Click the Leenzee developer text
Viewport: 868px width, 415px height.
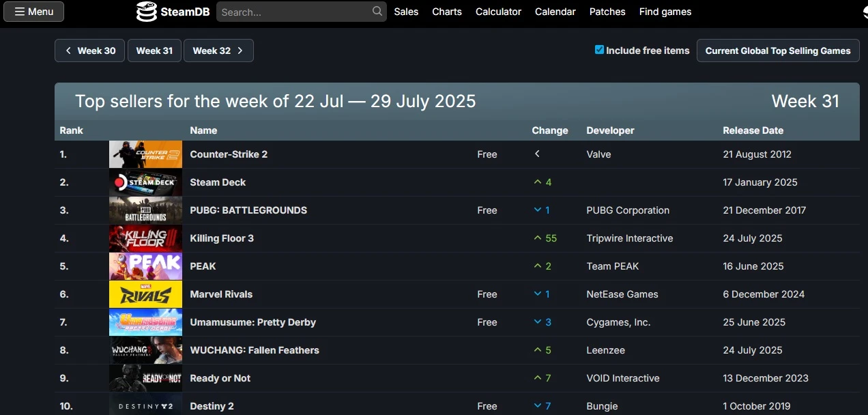tap(605, 350)
